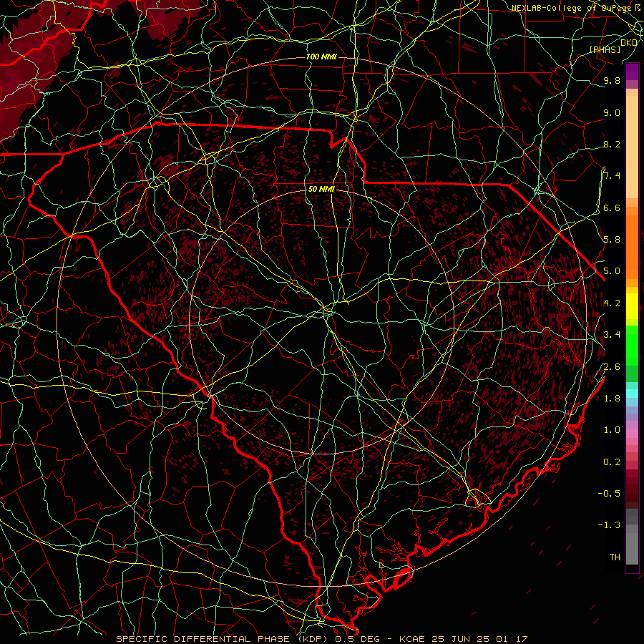Click the DKD unit label
644x644 pixels.
pyautogui.click(x=629, y=43)
